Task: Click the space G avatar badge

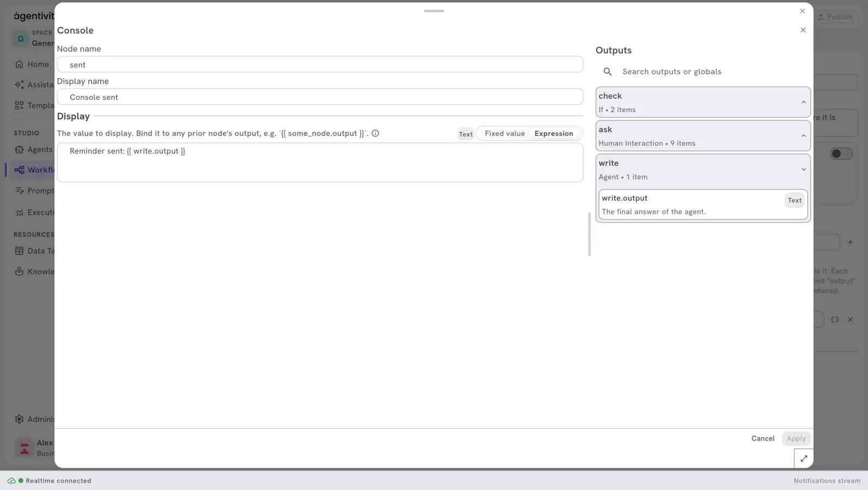Action: coord(21,38)
